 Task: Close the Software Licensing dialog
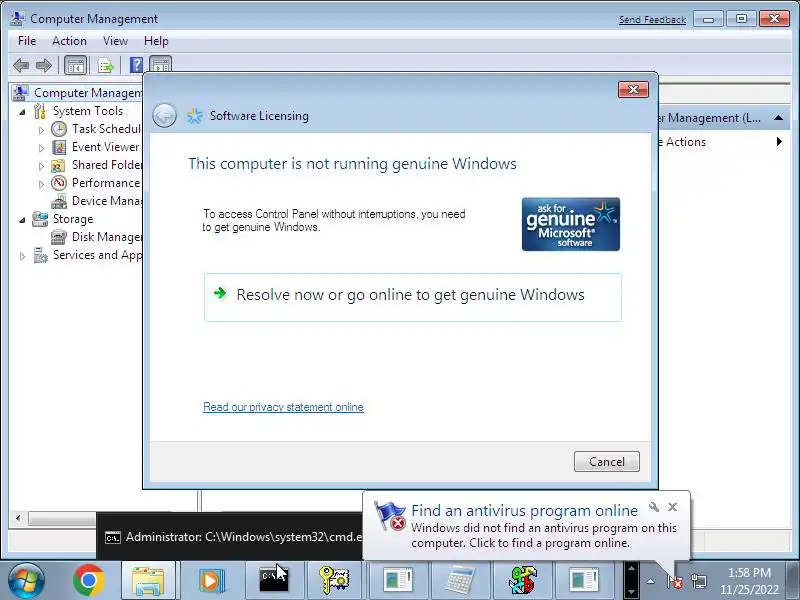(633, 89)
